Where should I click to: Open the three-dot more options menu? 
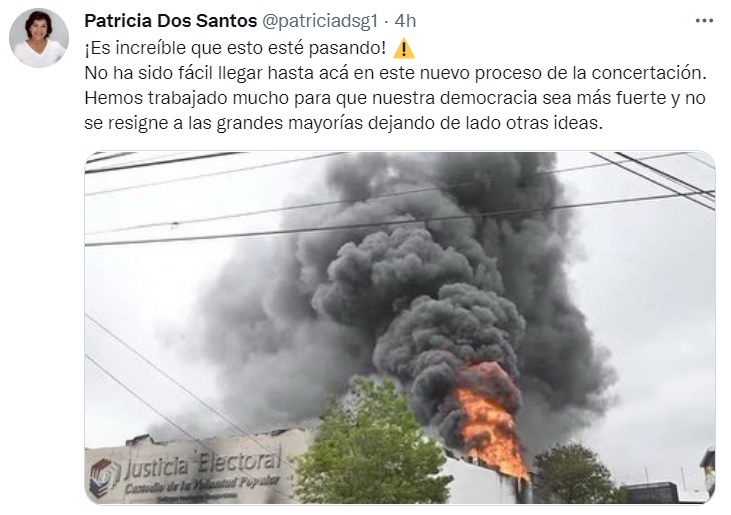(x=704, y=21)
